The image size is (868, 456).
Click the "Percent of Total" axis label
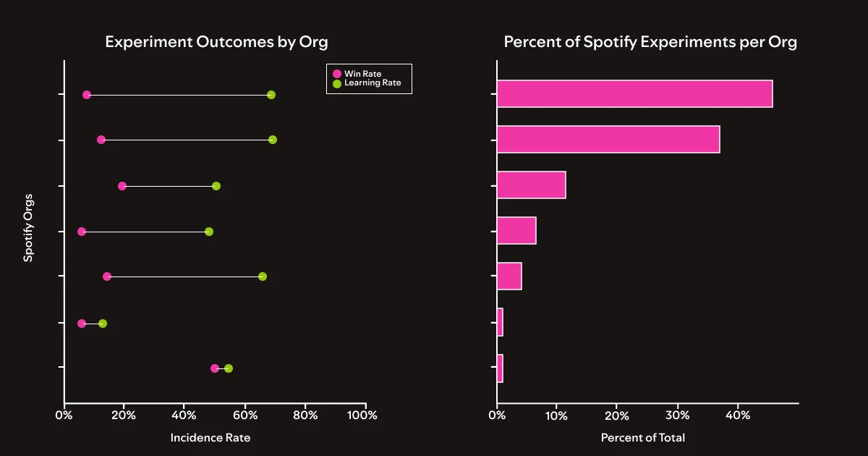click(x=643, y=438)
